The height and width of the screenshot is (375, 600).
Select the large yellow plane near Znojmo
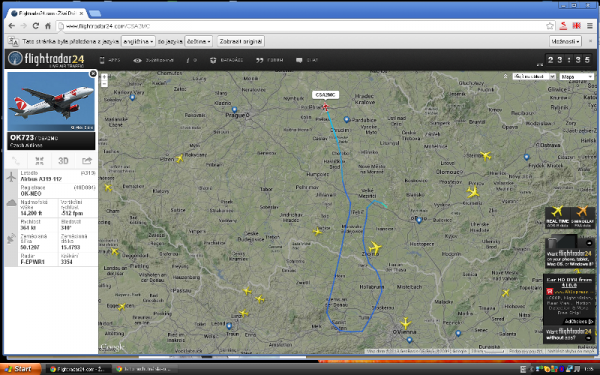tap(375, 248)
